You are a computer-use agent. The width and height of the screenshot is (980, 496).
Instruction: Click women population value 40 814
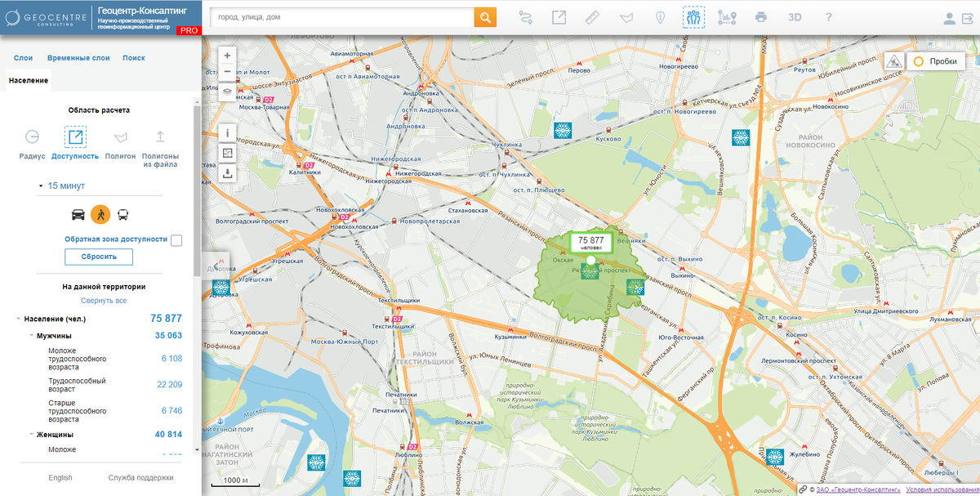pos(169,435)
